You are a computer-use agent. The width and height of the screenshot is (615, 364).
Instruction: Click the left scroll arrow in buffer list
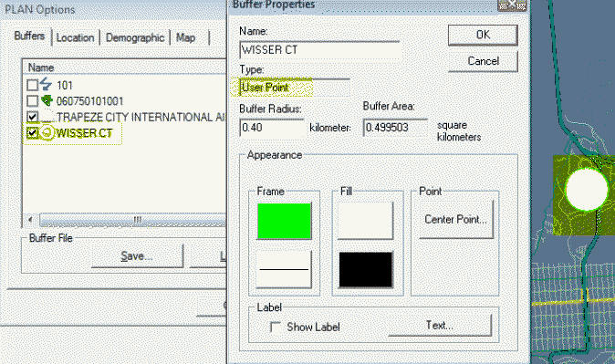(x=30, y=220)
